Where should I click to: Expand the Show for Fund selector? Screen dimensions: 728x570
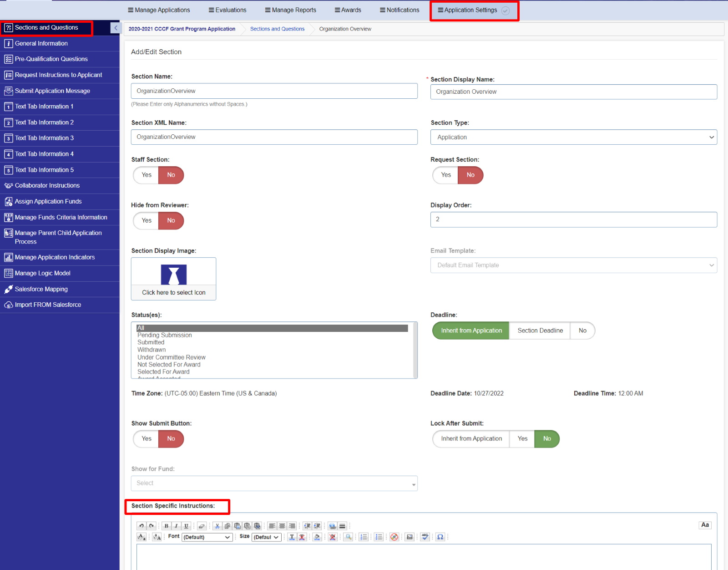(274, 483)
